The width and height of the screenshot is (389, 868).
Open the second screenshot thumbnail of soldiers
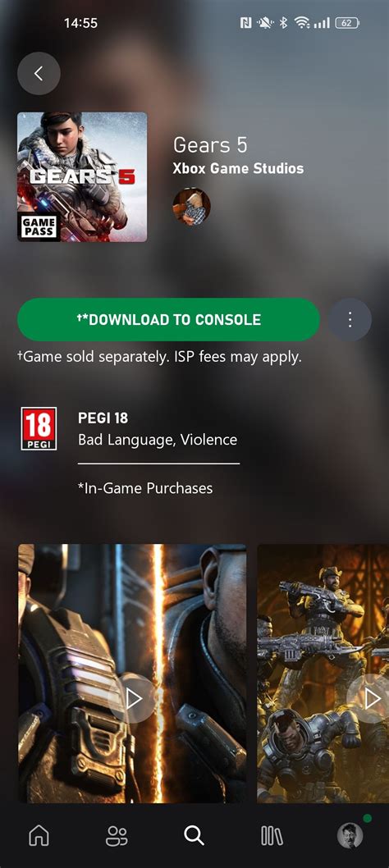tap(323, 673)
